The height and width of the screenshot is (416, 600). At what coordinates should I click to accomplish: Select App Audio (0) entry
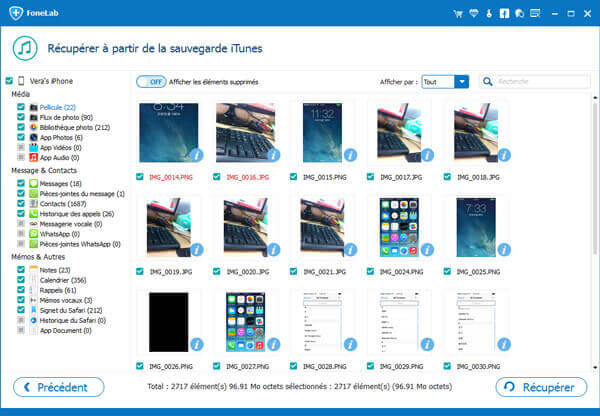point(59,158)
